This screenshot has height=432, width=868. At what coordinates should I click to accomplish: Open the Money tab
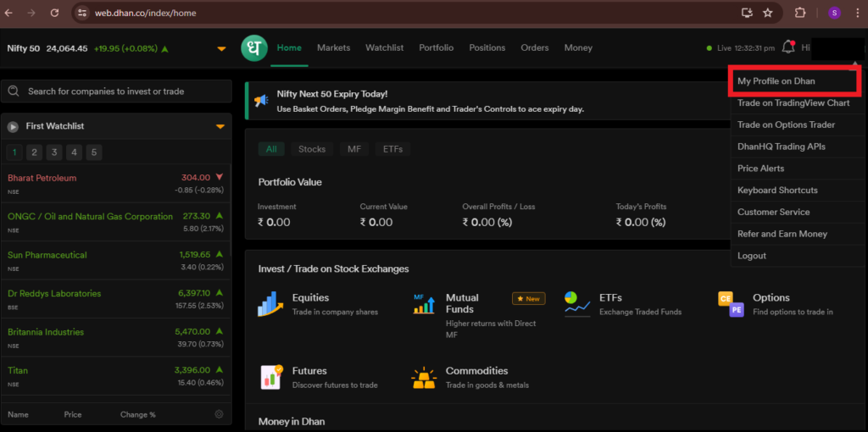pyautogui.click(x=578, y=47)
